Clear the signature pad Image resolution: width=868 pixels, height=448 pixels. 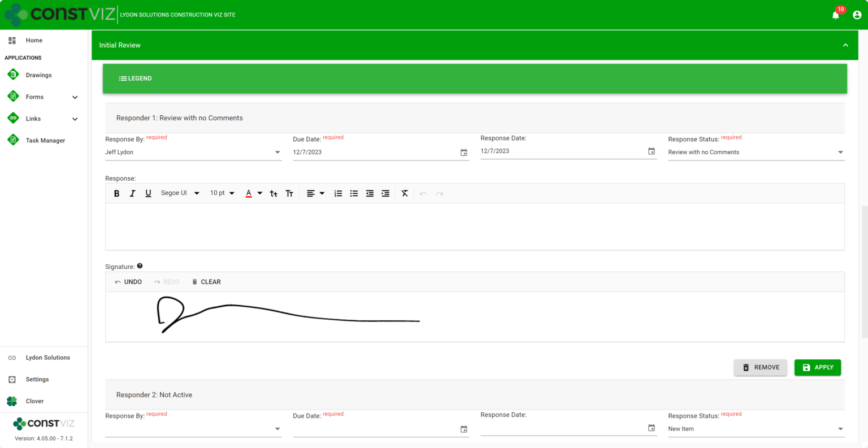click(x=206, y=281)
